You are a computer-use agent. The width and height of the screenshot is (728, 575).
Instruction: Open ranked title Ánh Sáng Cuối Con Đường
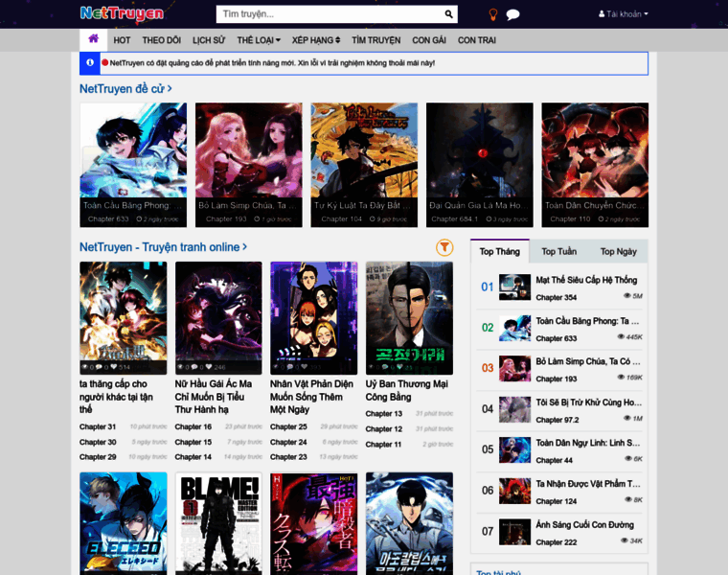coord(584,524)
